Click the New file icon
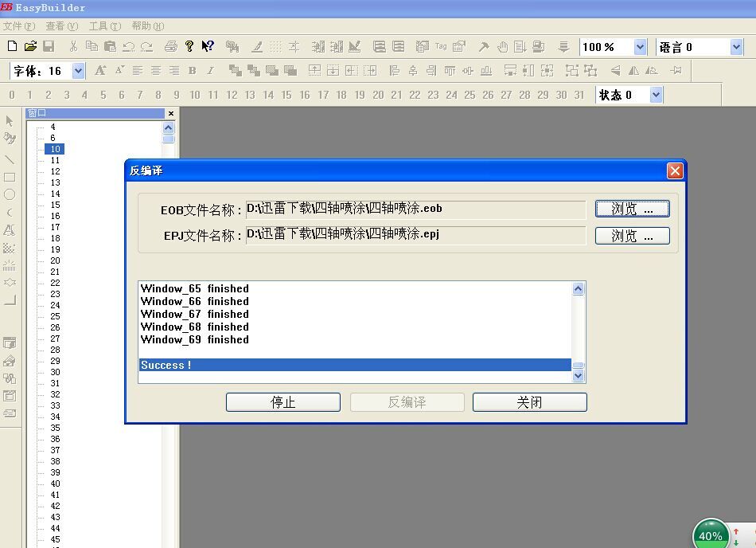This screenshot has height=548, width=756. (x=12, y=47)
